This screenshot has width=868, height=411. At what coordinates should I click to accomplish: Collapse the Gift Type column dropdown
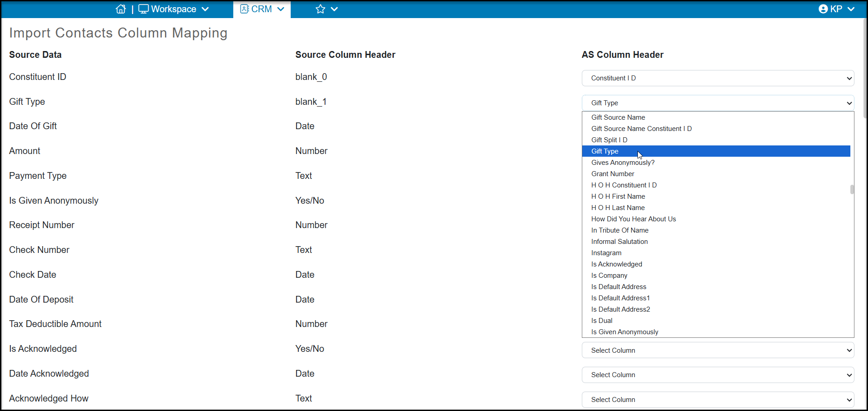pyautogui.click(x=718, y=103)
